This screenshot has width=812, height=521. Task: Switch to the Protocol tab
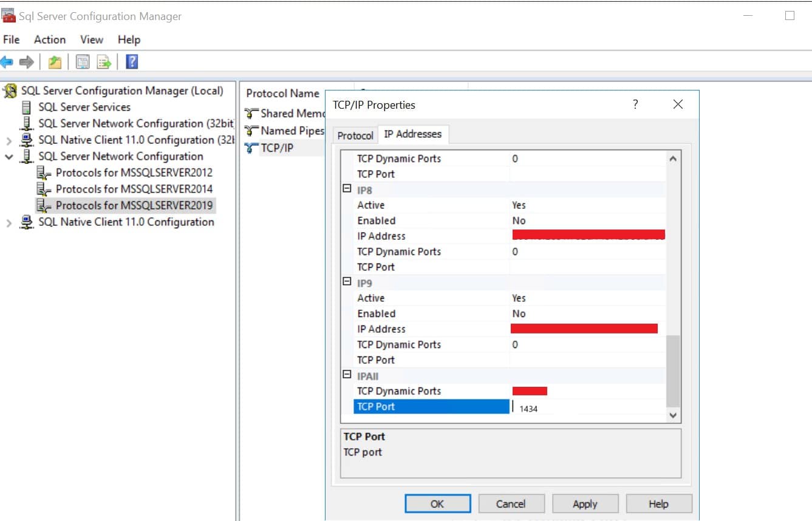[355, 135]
